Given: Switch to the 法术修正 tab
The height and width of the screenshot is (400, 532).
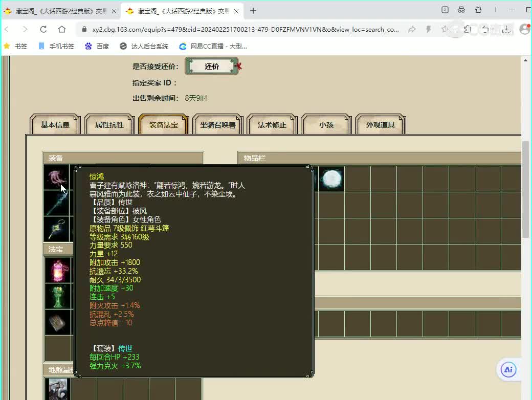Looking at the screenshot, I should tap(272, 124).
